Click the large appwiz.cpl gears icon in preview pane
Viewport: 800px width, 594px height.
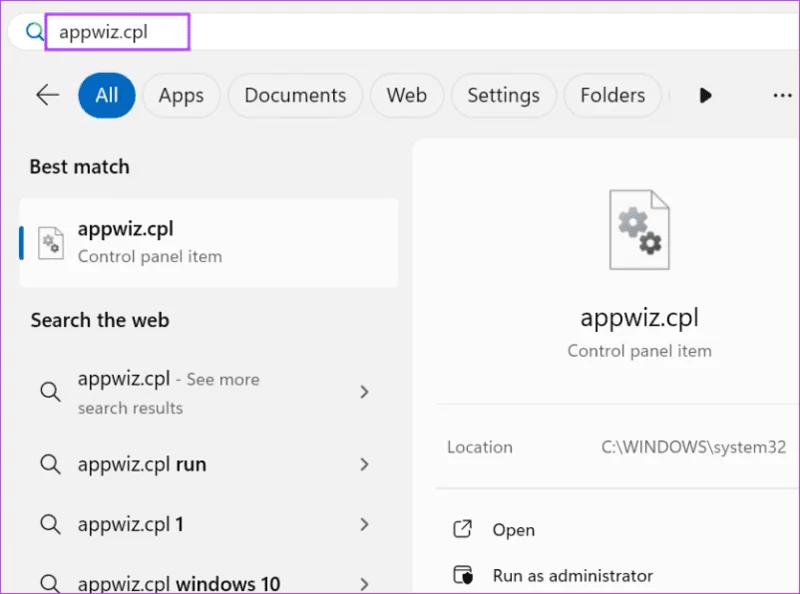tap(639, 230)
